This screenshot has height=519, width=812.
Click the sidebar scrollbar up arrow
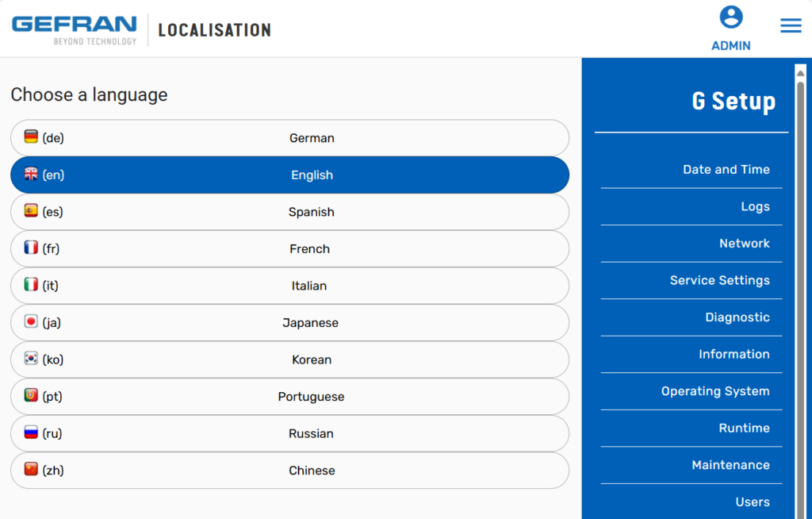(x=801, y=73)
